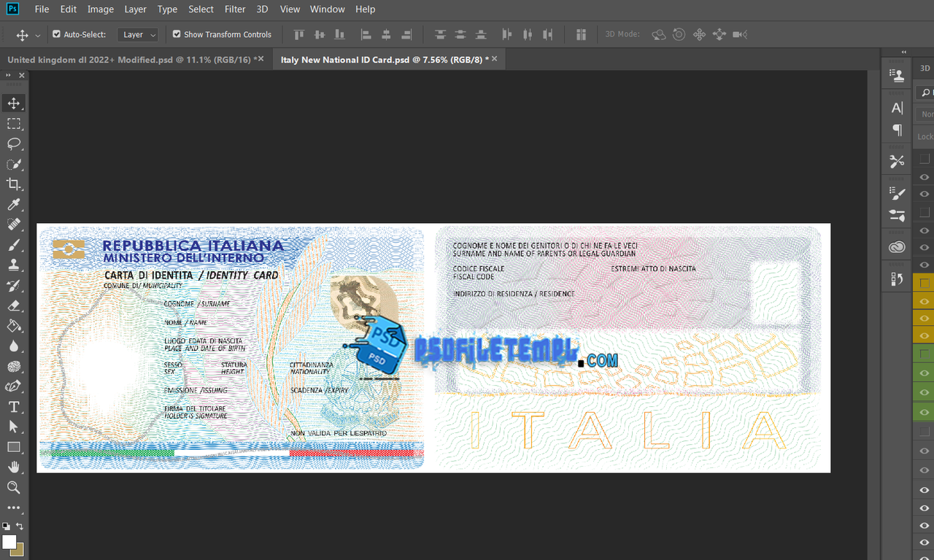Screen dimensions: 934x560
Task: Open the Auto-Select Layer dropdown
Action: 138,34
